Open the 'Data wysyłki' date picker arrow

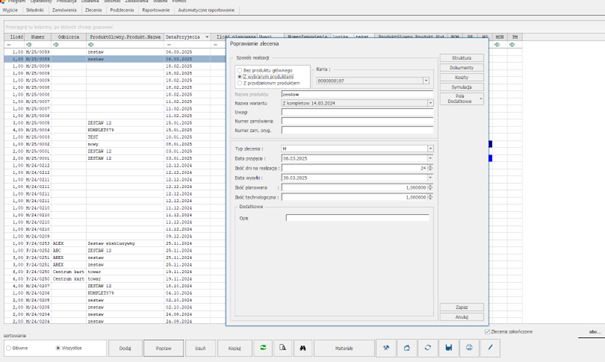(430, 178)
